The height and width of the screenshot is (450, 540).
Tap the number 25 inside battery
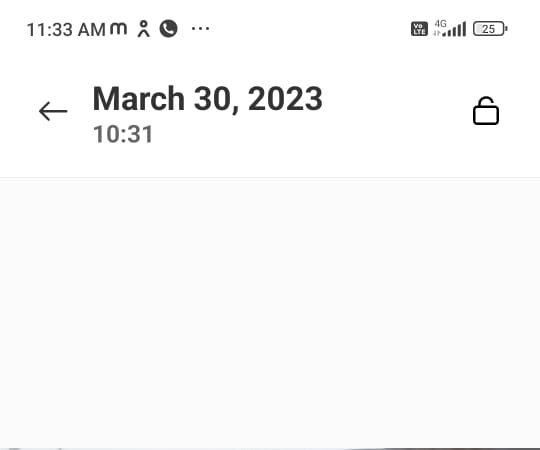[x=488, y=29]
